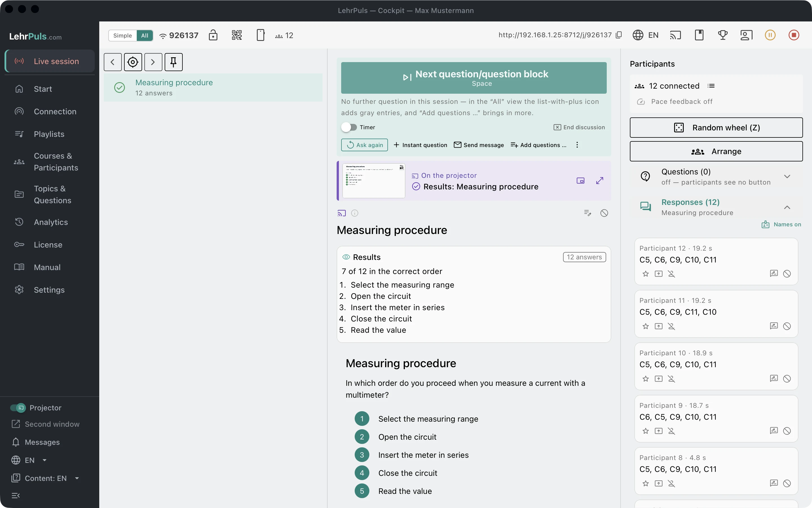Open the Random wheel (Z)
812x508 pixels.
pyautogui.click(x=716, y=128)
